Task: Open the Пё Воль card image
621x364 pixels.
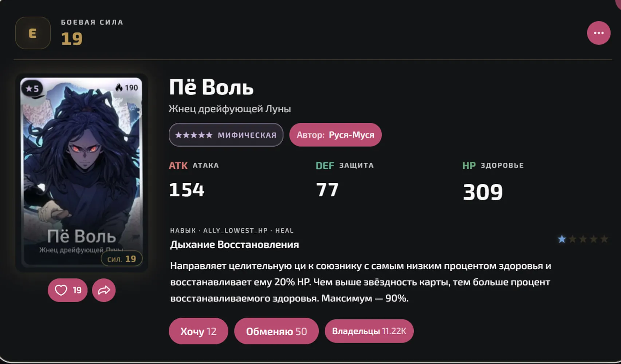Action: coord(82,172)
